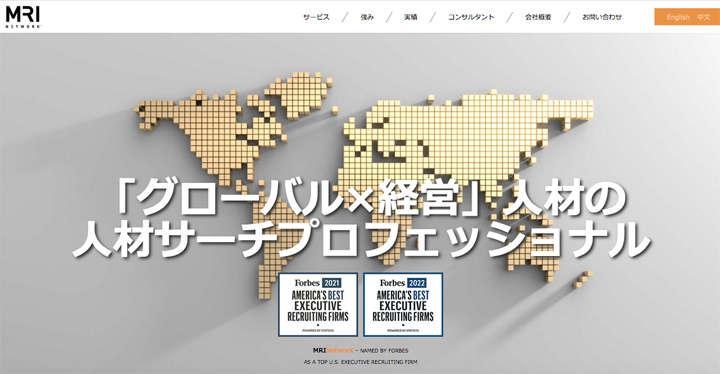Click Greenland on the block map
The width and height of the screenshot is (720, 374).
click(x=299, y=94)
